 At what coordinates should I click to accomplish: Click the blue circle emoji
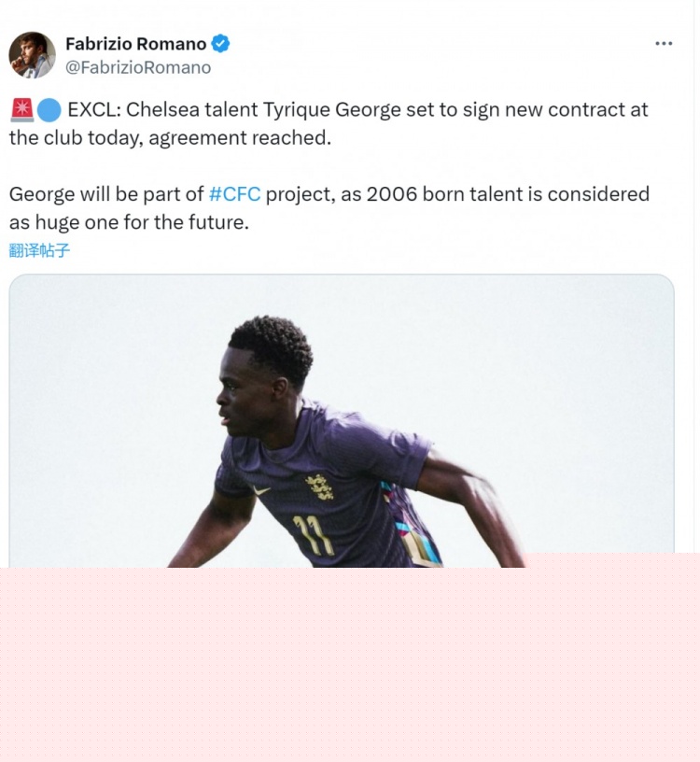pyautogui.click(x=49, y=110)
